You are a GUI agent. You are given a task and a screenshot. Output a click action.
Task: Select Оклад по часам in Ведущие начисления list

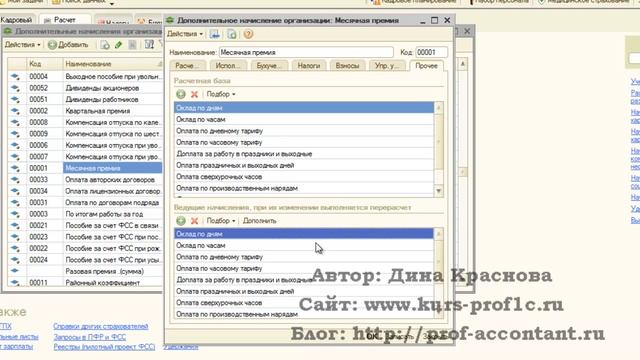pos(304,246)
